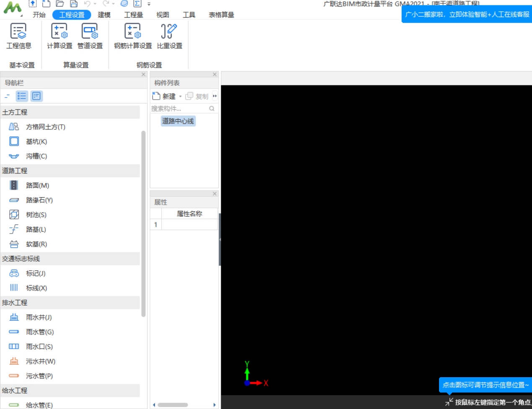Collapse the 交通标志标线 group header
Image resolution: width=532 pixels, height=409 pixels.
(x=70, y=259)
